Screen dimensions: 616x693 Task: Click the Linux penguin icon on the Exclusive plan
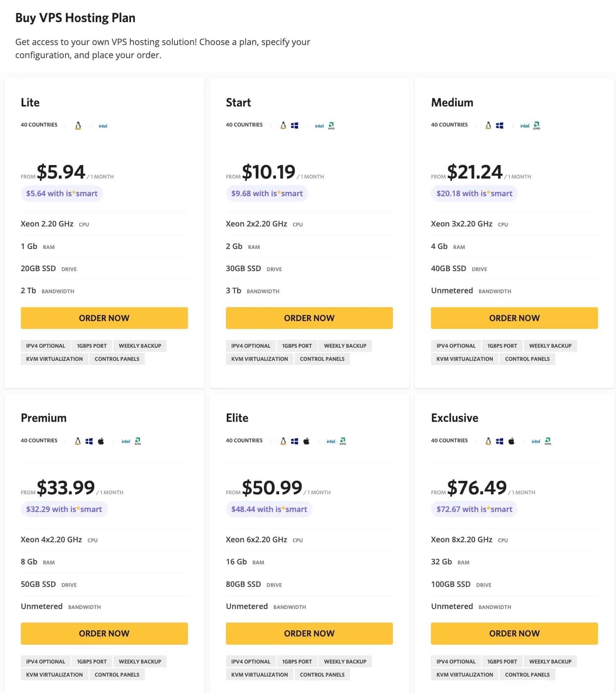(488, 441)
